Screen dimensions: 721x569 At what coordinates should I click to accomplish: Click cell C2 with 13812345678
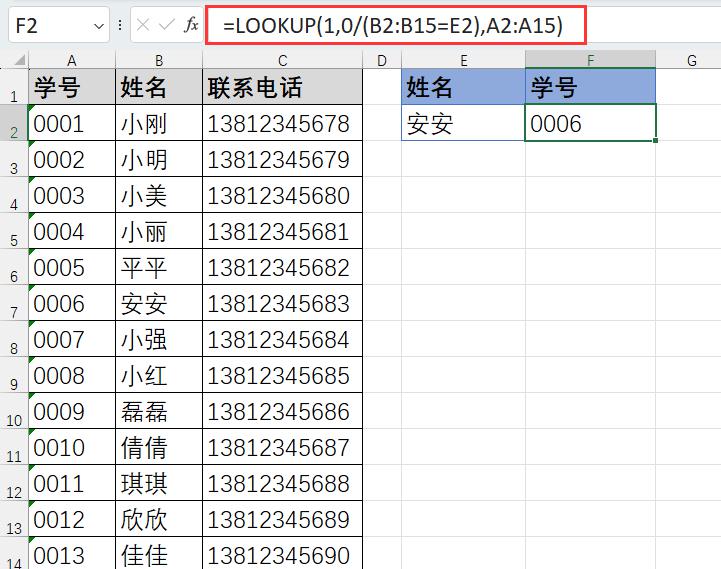282,123
